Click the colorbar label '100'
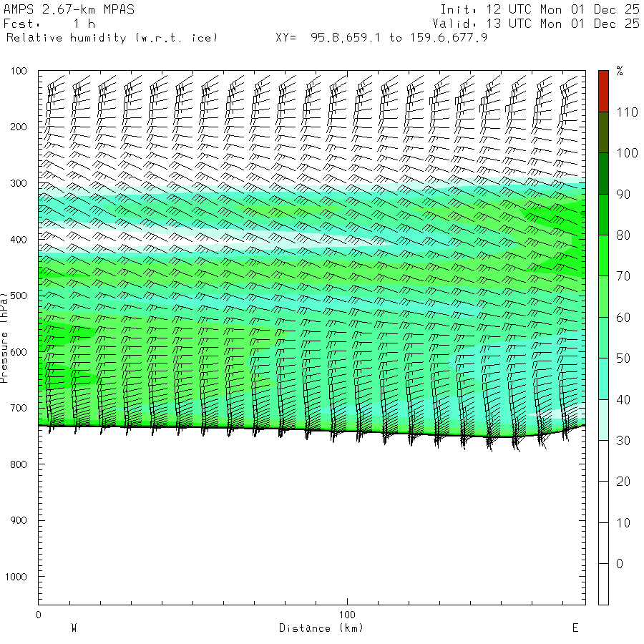This screenshot has height=644, width=644. pyautogui.click(x=627, y=153)
